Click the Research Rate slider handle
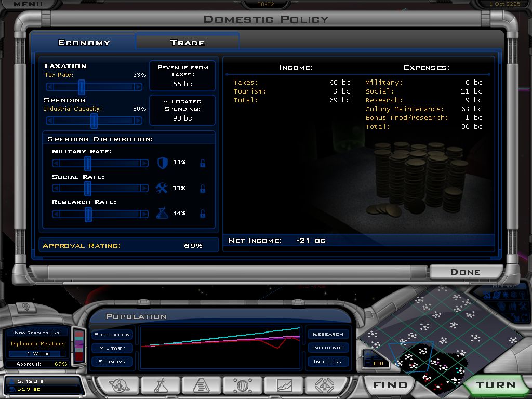Image resolution: width=532 pixels, height=399 pixels. coord(88,214)
